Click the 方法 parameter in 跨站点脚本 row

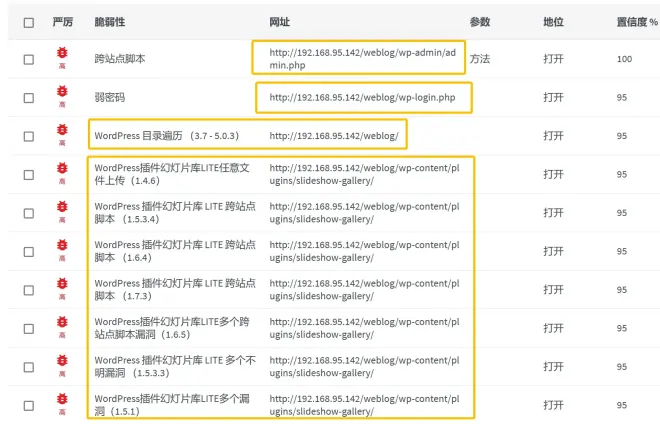(x=480, y=59)
